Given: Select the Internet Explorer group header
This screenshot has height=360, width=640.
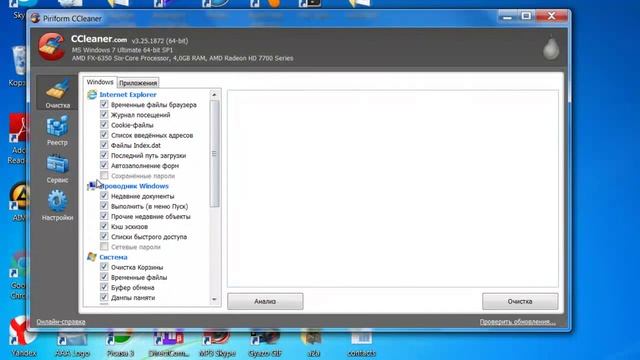Looking at the screenshot, I should pos(128,94).
